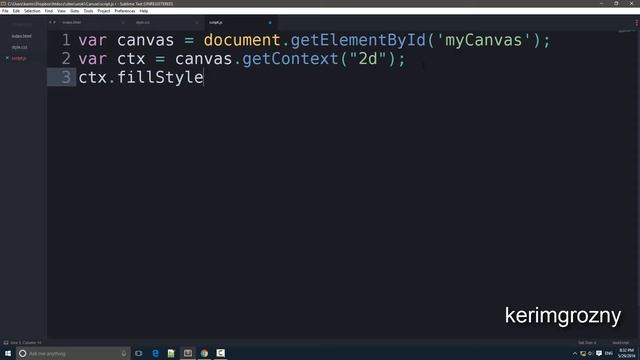
Task: Open the green Notepad++ taskbar icon
Action: 171,353
